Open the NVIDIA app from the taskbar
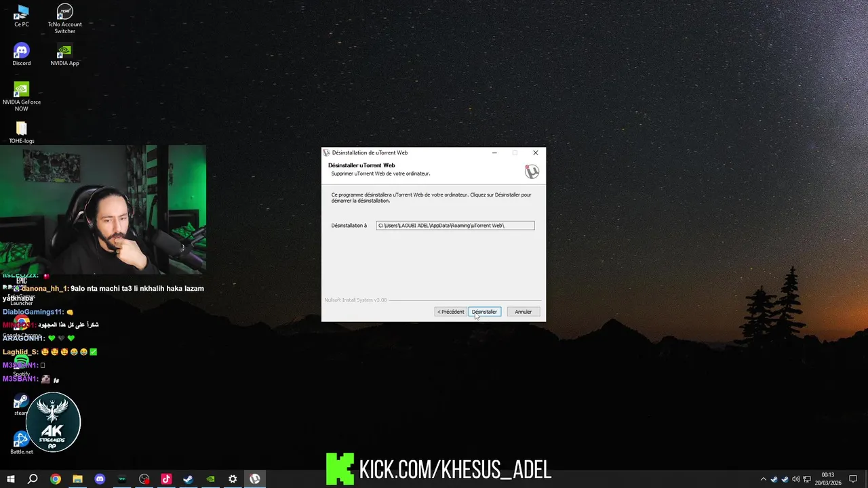The width and height of the screenshot is (868, 488). 210,479
